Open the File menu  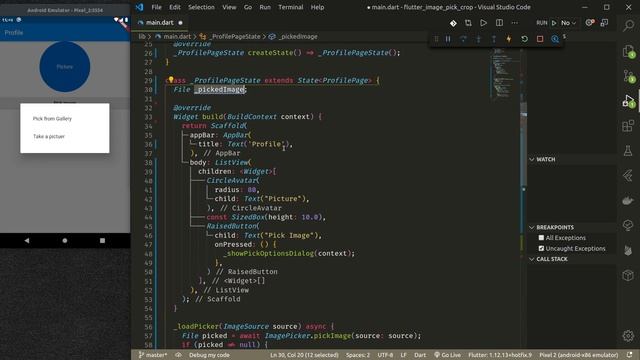click(156, 7)
